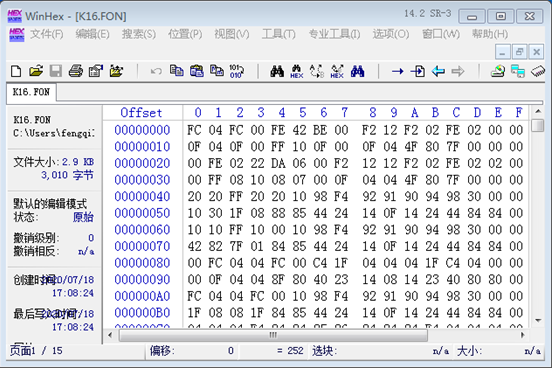Click the 页面1 / 15 status bar entry
The image size is (552, 368).
(36, 351)
